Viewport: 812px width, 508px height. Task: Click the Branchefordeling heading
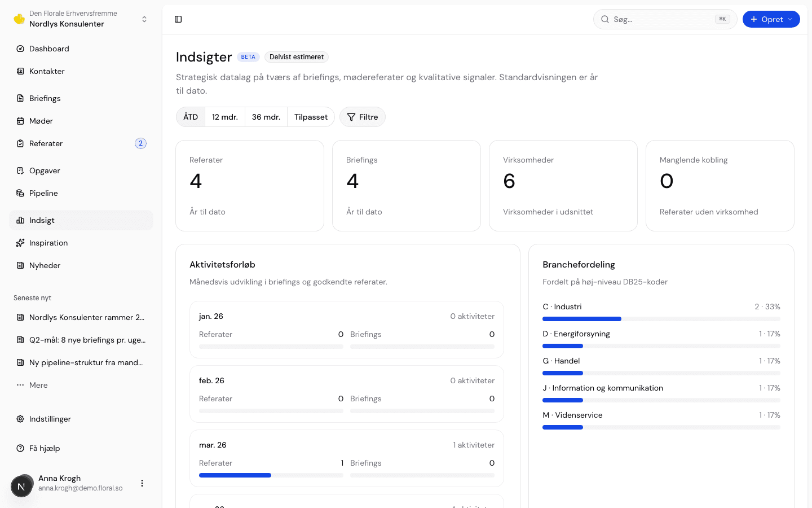579,264
